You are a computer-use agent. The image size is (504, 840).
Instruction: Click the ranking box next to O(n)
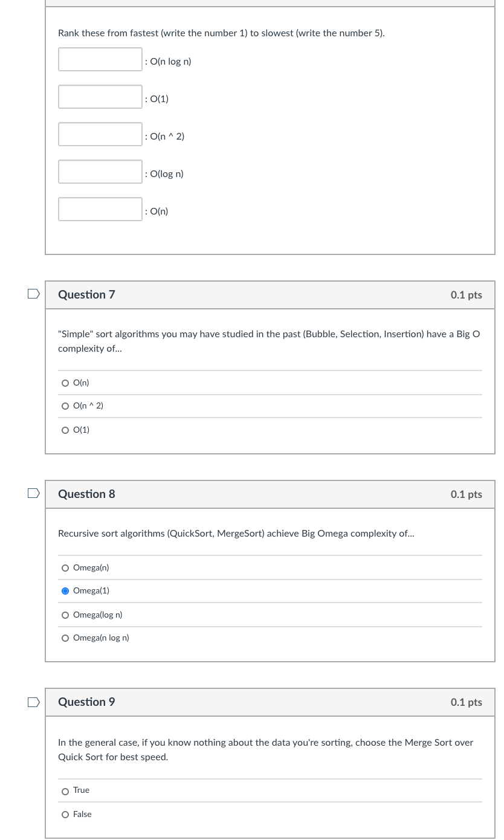[x=100, y=209]
